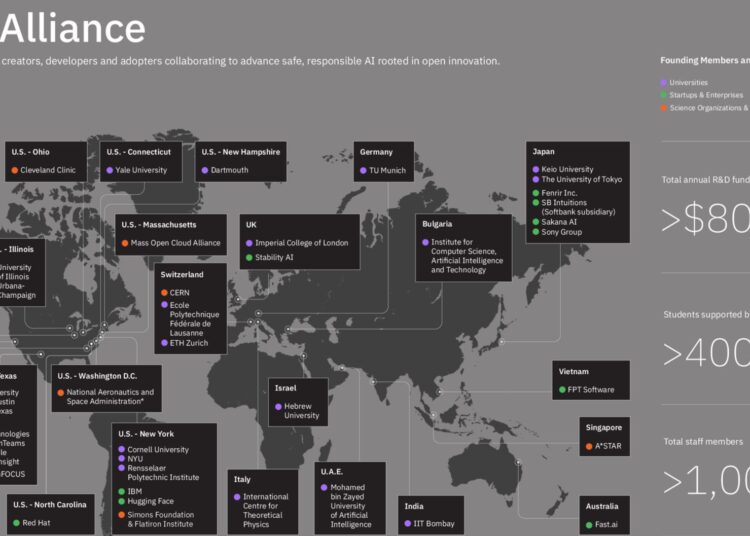Select the "Founding Members" legend heading
The width and height of the screenshot is (750, 536).
click(x=705, y=60)
